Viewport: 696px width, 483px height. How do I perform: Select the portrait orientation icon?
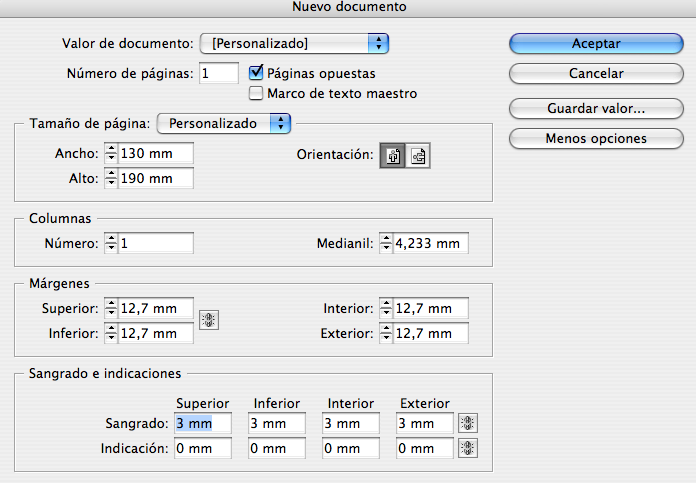point(392,155)
